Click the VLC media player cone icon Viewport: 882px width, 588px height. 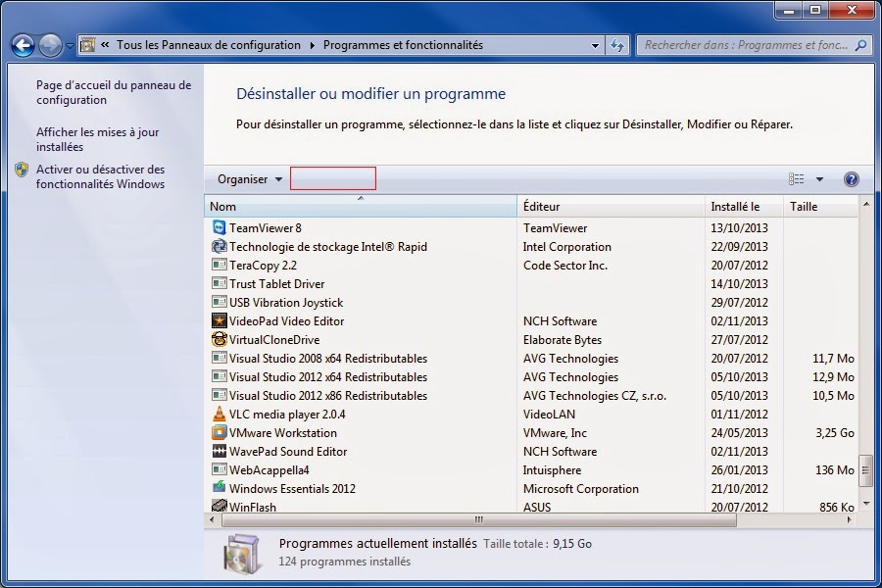pyautogui.click(x=219, y=414)
